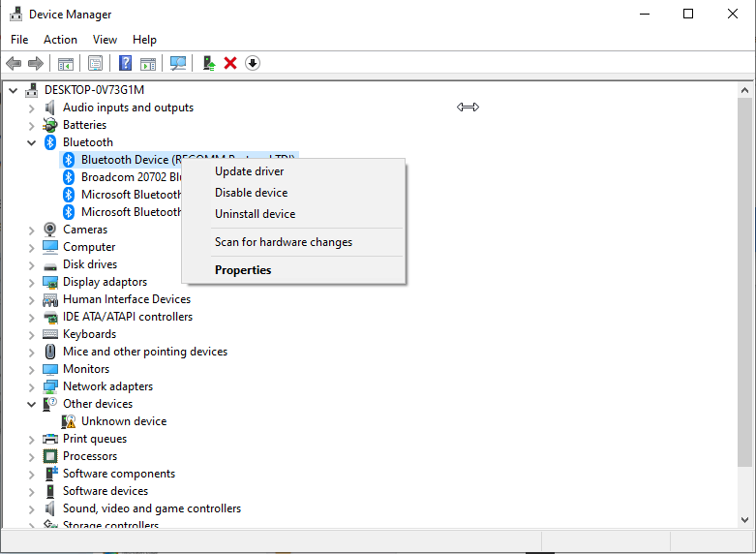Click the Back arrow in the toolbar

click(x=14, y=63)
